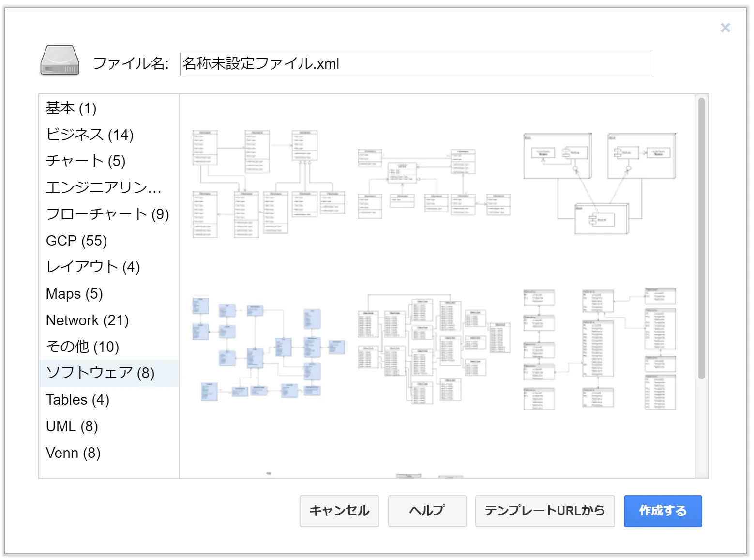Pick the first-row left class diagram template
Image resolution: width=754 pixels, height=560 pixels.
coord(269,184)
